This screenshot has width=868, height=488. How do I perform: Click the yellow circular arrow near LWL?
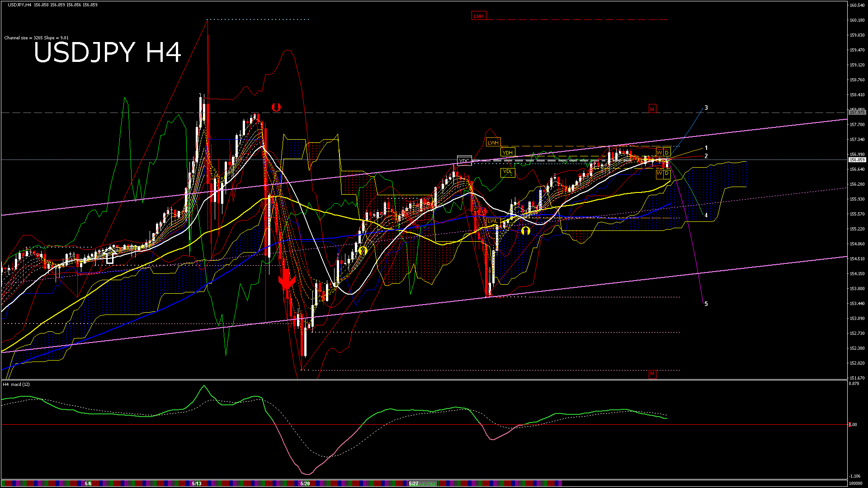click(525, 231)
